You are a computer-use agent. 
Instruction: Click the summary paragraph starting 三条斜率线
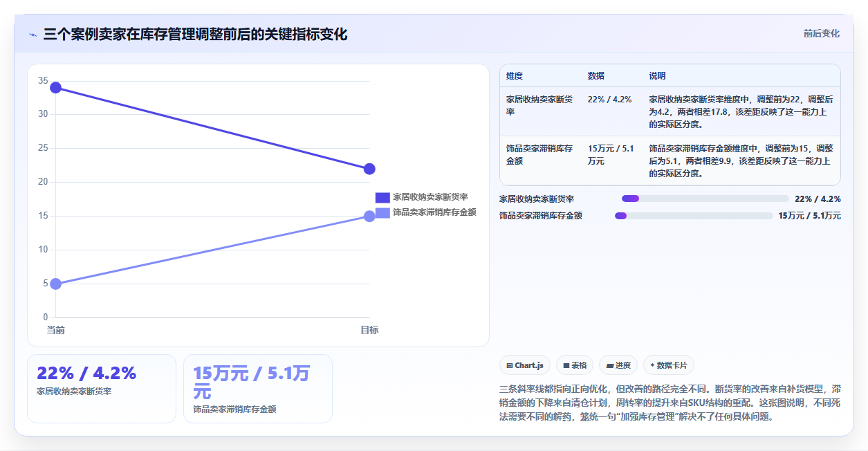coord(670,403)
